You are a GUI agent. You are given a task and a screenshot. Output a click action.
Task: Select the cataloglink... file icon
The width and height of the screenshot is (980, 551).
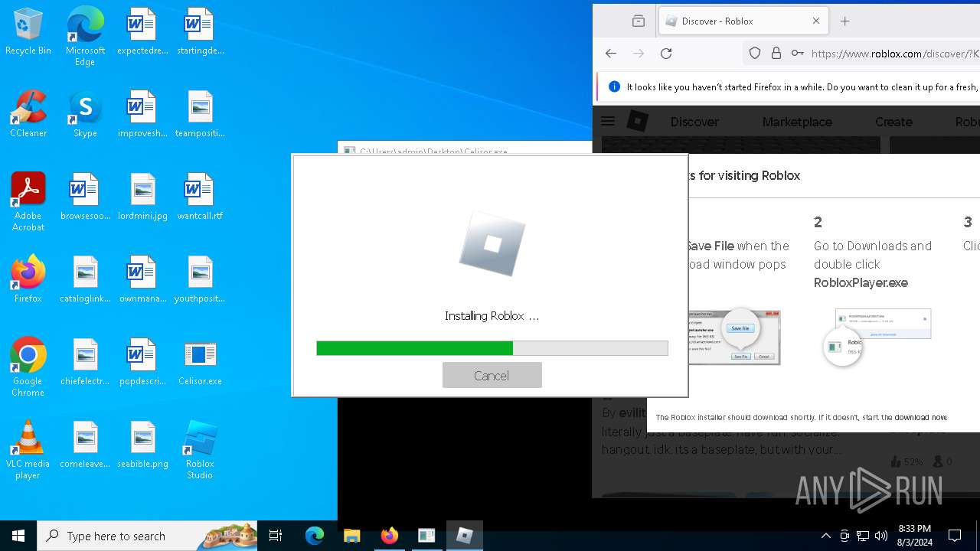pyautogui.click(x=85, y=280)
